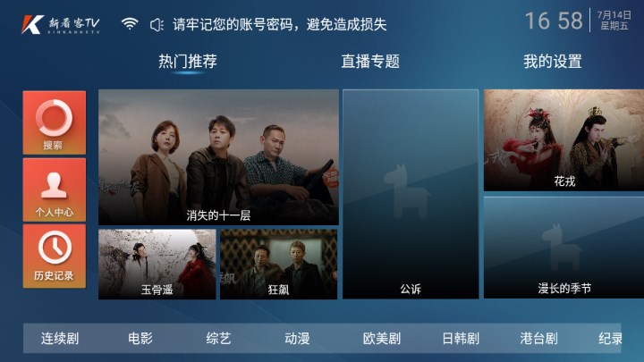Open 历史记录 history tile
This screenshot has width=644, height=362.
[x=55, y=257]
